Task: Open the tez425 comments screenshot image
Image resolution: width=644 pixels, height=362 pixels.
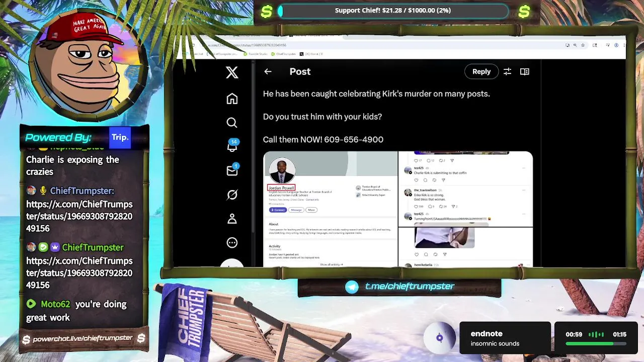Action: coord(465,189)
